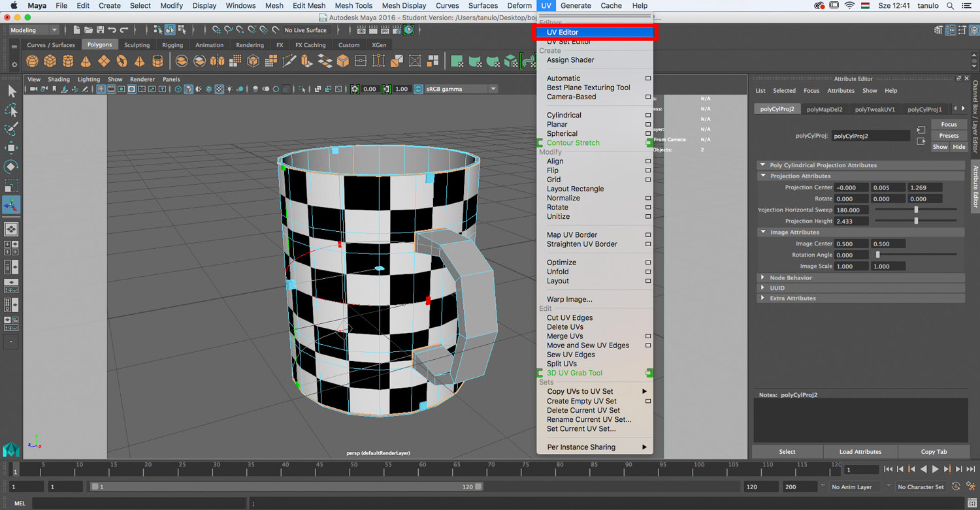This screenshot has width=980, height=510.
Task: Click the Paint Selection tool icon
Action: tap(11, 129)
